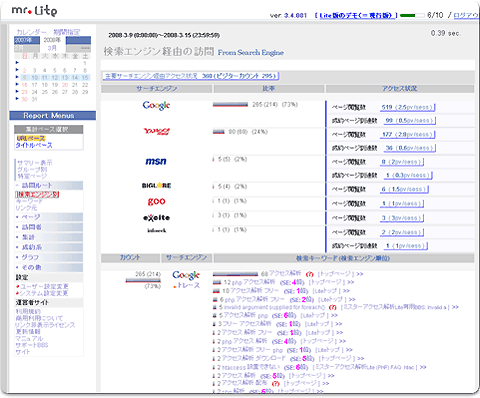The width and height of the screenshot is (480, 398).
Task: Open the キーワード menu item
Action: tap(29, 201)
